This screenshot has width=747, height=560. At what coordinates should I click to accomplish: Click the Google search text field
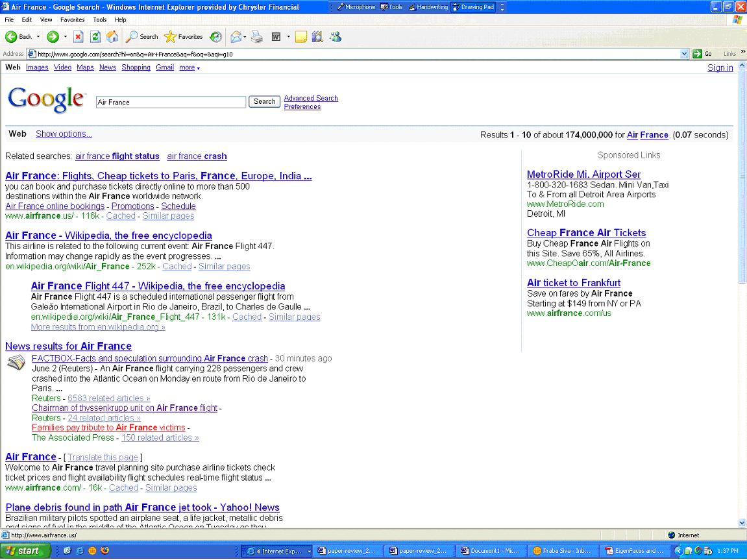click(x=171, y=102)
